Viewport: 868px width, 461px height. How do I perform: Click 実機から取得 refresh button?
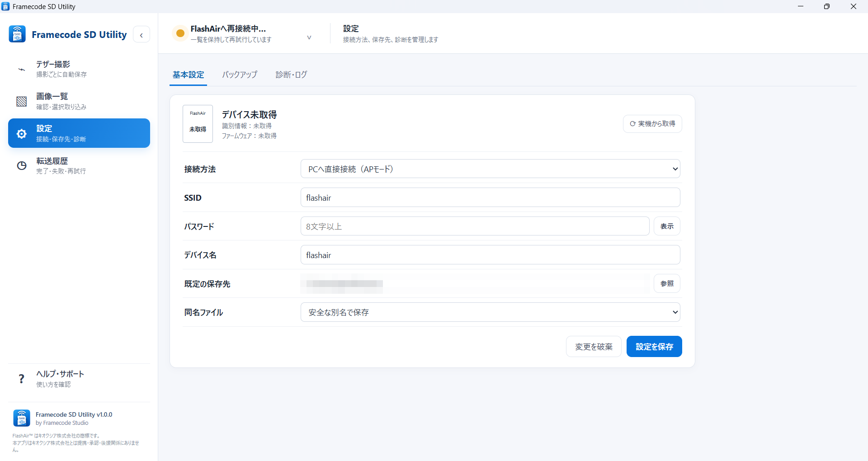click(652, 124)
